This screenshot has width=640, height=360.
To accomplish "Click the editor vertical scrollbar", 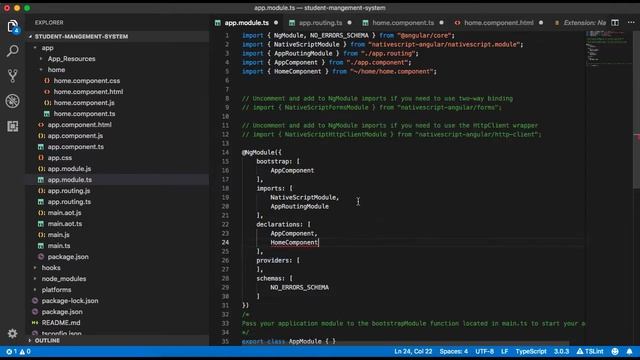I will (636, 109).
